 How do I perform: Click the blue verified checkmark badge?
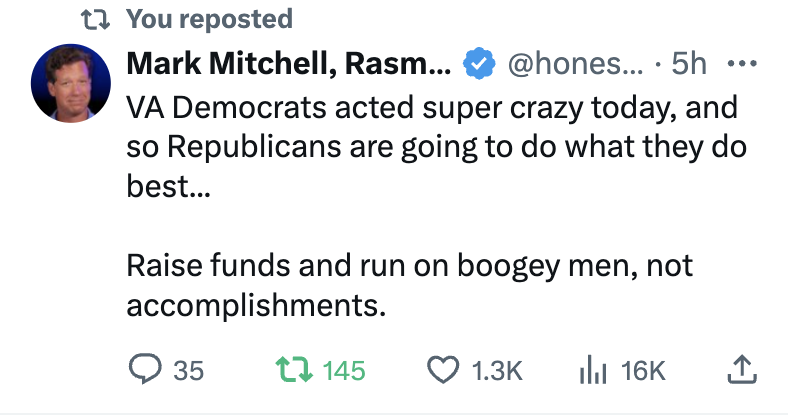[479, 64]
